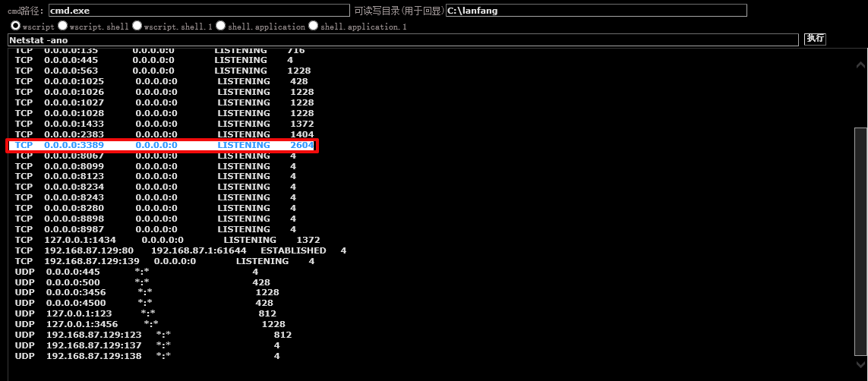The width and height of the screenshot is (868, 381).
Task: Choose the wscript.shell.1 radio option
Action: point(137,26)
